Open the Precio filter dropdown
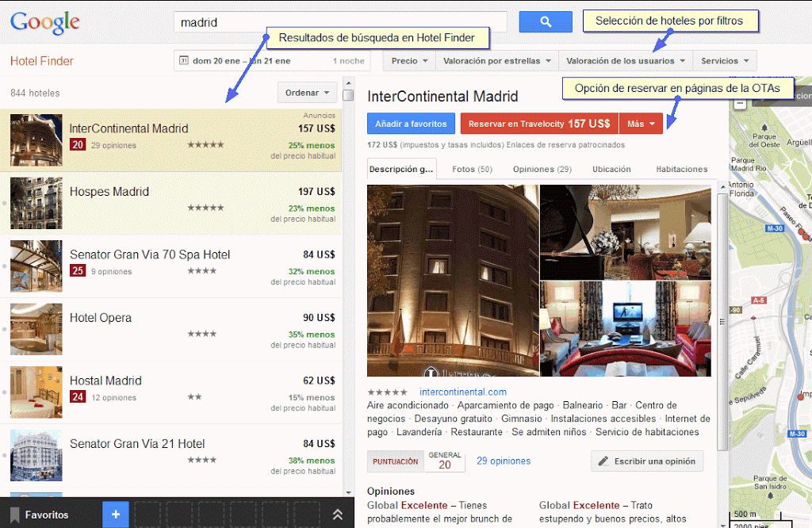The height and width of the screenshot is (528, 812). coord(409,60)
